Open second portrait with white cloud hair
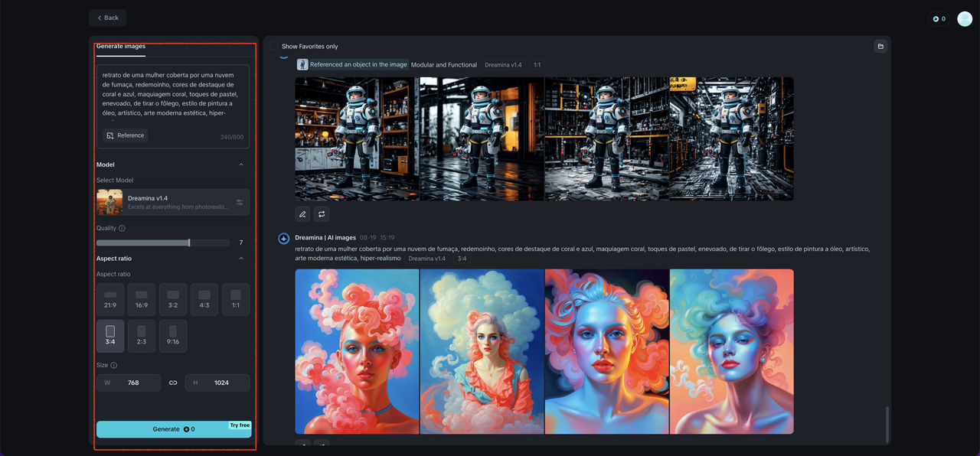This screenshot has height=456, width=980. [482, 351]
